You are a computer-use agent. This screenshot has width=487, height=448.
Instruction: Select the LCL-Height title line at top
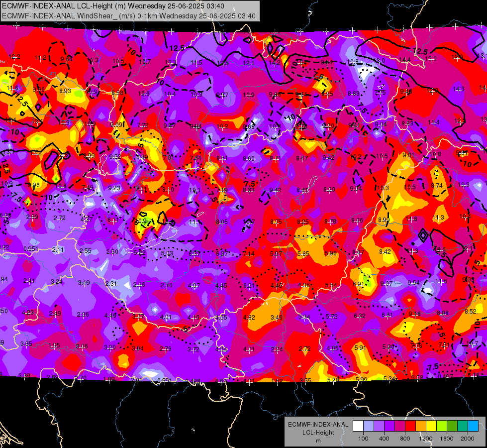click(x=113, y=6)
